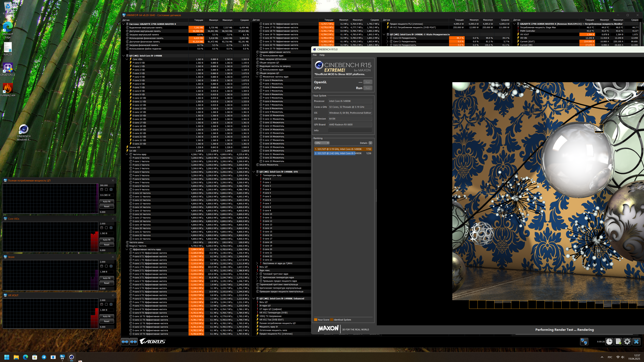Open HWiNFO network remote monitoring icon
This screenshot has height=362, width=644.
(584, 342)
